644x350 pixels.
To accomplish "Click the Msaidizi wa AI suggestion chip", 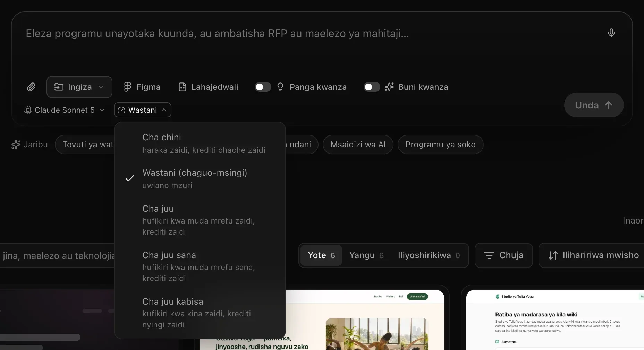I will click(x=358, y=145).
